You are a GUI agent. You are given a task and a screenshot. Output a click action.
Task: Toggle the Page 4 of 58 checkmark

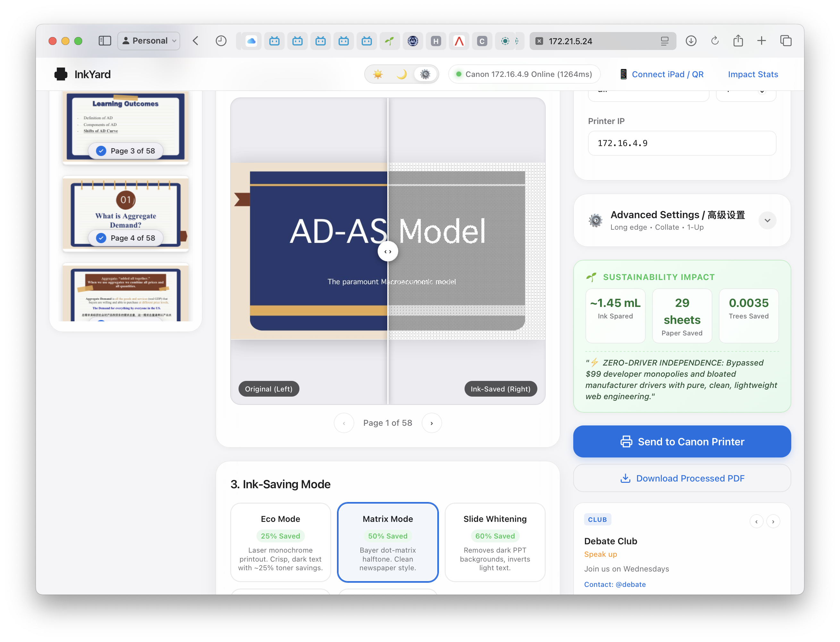pyautogui.click(x=101, y=238)
